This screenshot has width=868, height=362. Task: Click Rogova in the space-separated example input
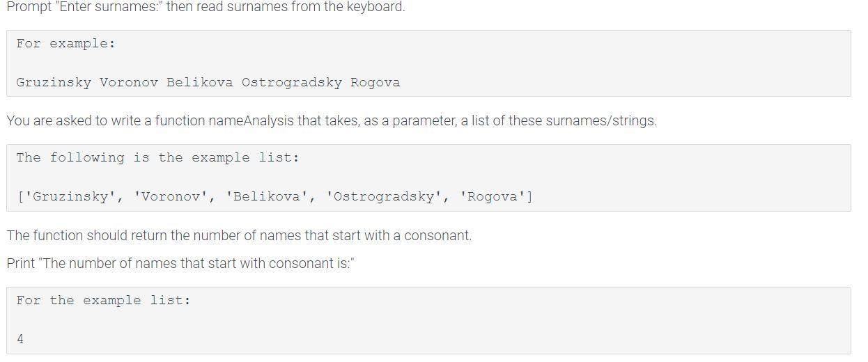click(375, 82)
